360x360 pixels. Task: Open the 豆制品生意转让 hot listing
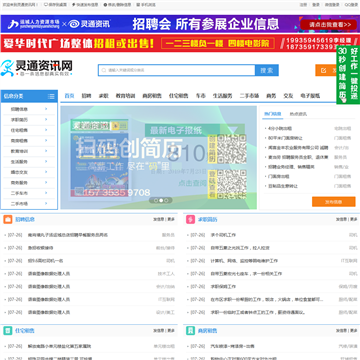[283, 186]
